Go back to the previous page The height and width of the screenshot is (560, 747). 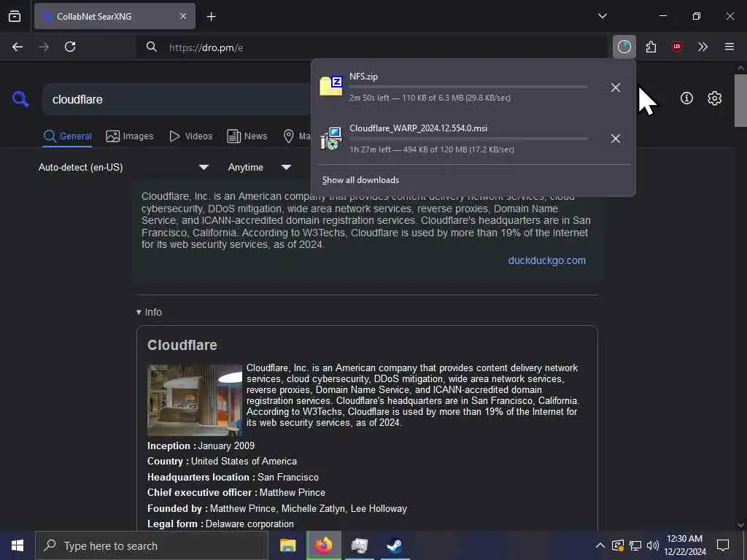point(18,47)
